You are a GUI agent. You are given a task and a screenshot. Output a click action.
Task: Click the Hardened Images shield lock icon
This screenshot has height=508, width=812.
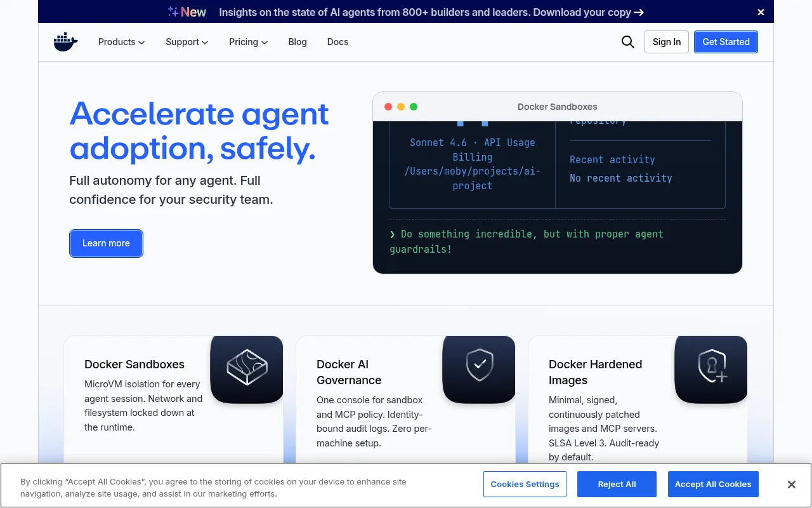tap(712, 366)
